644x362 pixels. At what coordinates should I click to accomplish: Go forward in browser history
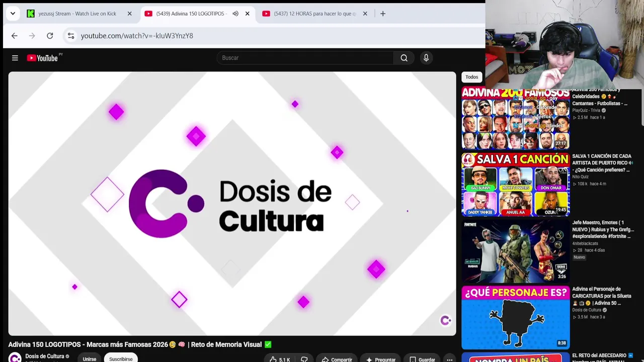point(32,36)
